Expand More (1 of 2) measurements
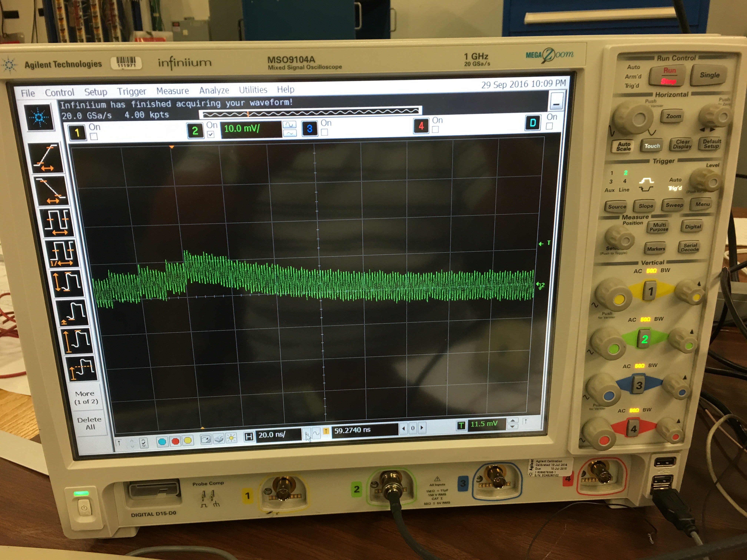The height and width of the screenshot is (560, 747). point(86,398)
